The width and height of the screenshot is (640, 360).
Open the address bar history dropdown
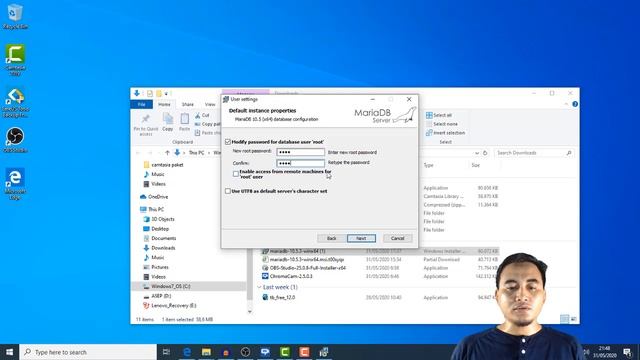click(x=476, y=153)
